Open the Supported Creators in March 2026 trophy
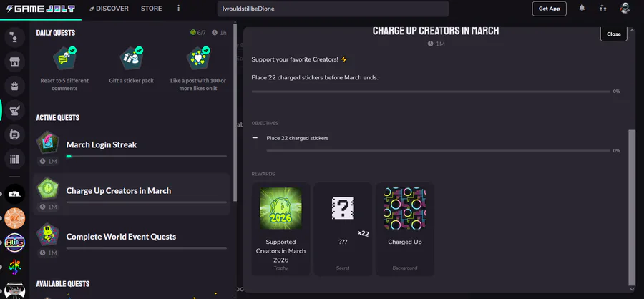Screen dimensions: 644x299 [281, 229]
